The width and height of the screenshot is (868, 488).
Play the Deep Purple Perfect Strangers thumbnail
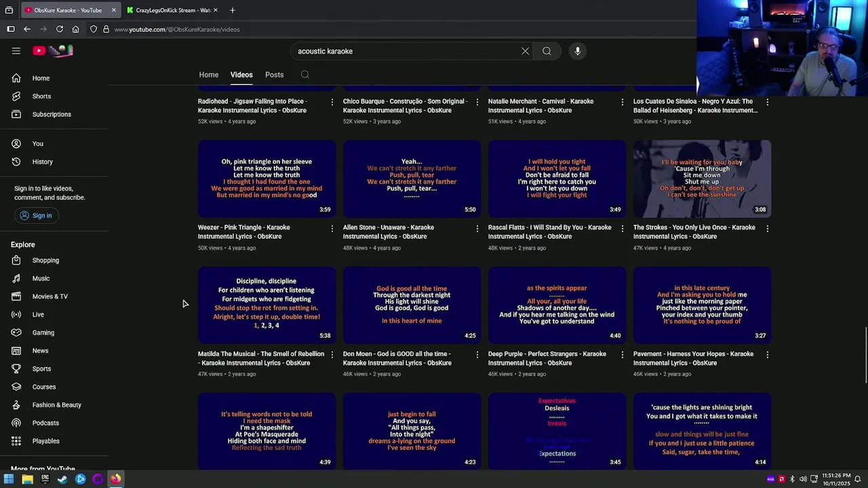tap(557, 305)
